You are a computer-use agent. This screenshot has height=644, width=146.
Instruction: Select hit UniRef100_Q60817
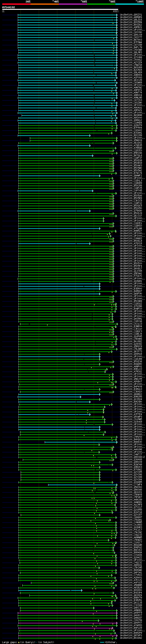tap(131, 268)
